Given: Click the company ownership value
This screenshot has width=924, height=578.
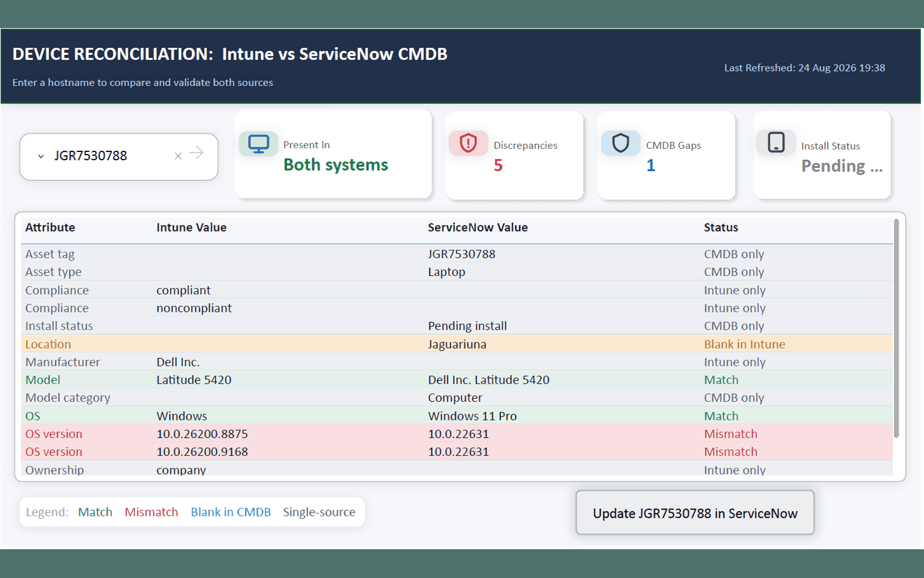Looking at the screenshot, I should click(181, 470).
